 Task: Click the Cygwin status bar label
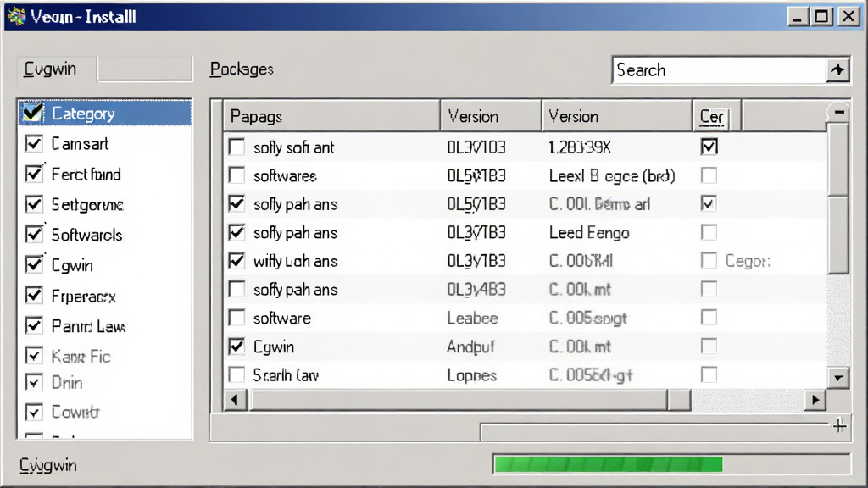point(48,465)
